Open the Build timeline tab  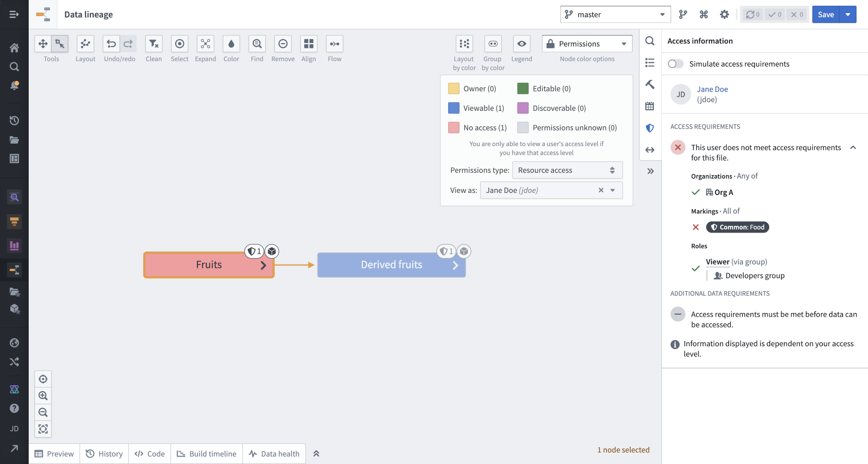click(207, 454)
